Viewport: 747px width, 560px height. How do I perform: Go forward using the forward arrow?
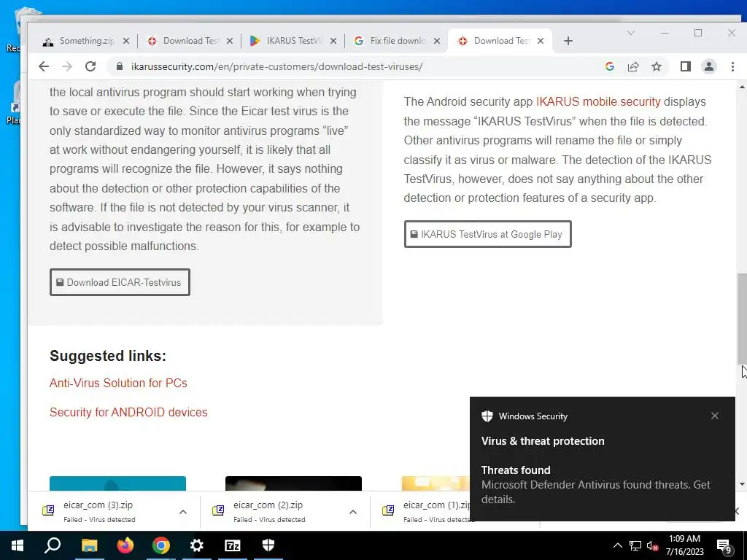point(67,66)
